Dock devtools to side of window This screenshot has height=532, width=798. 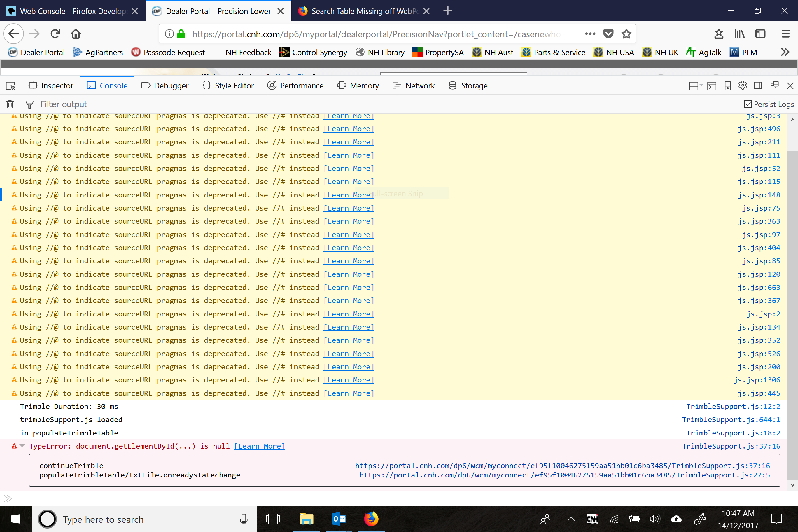coord(758,85)
